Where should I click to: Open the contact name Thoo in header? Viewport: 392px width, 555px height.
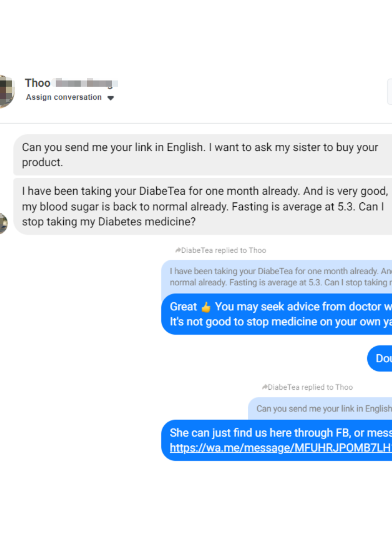tap(38, 83)
